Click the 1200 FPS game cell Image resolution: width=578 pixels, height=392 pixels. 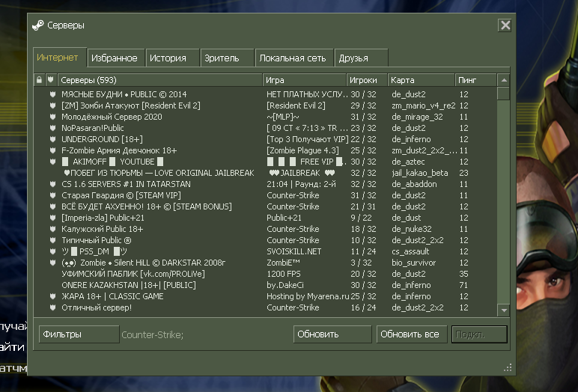click(x=284, y=274)
